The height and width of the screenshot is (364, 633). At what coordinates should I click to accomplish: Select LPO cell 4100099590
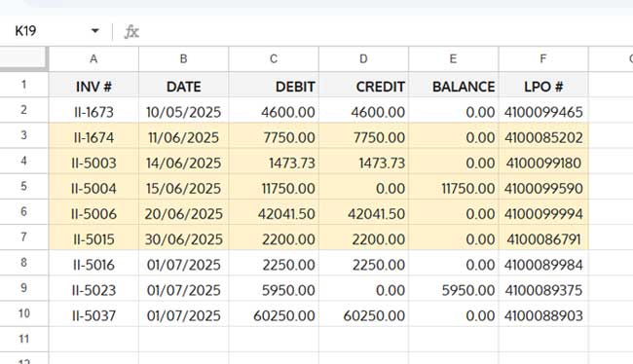tap(543, 187)
